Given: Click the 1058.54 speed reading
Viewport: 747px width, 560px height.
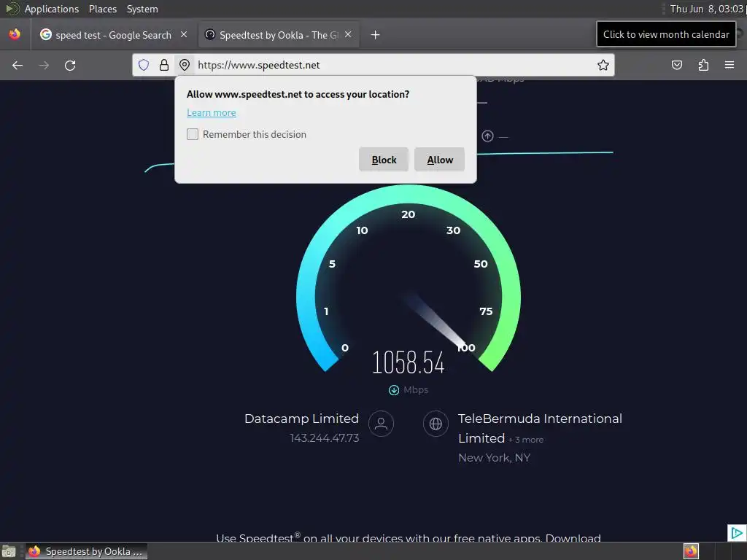Looking at the screenshot, I should (409, 363).
